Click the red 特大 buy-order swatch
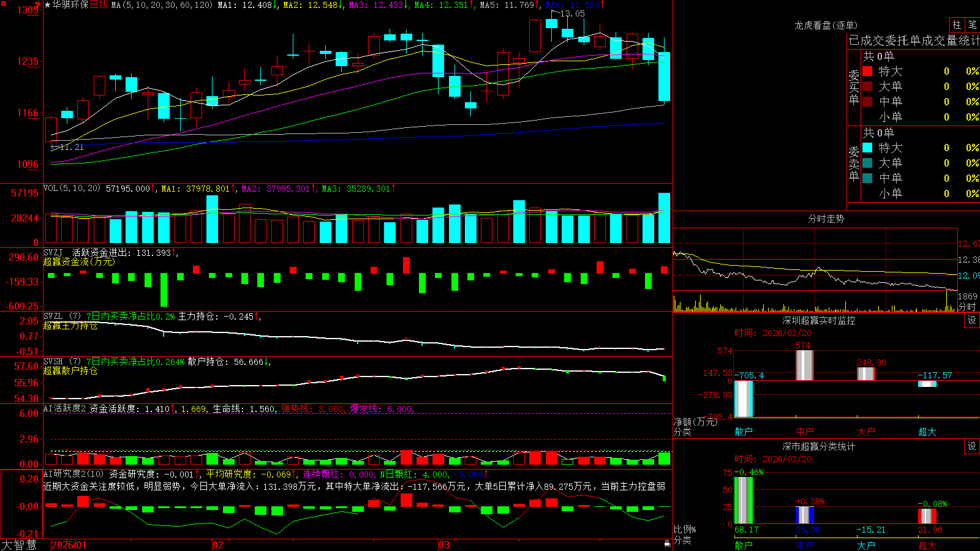Viewport: 980px width, 551px height. click(867, 71)
